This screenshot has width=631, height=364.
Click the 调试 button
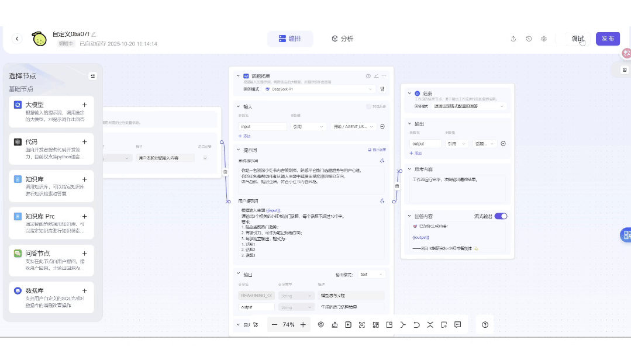(577, 39)
